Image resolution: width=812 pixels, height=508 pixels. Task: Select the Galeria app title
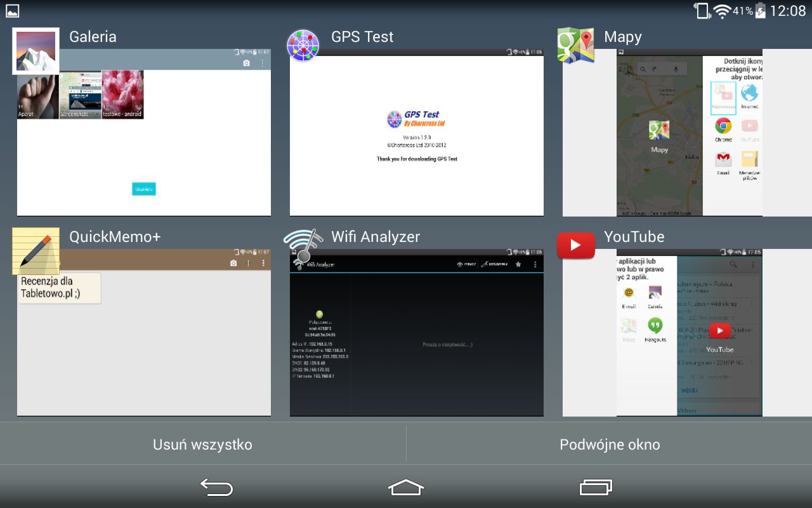(x=93, y=37)
